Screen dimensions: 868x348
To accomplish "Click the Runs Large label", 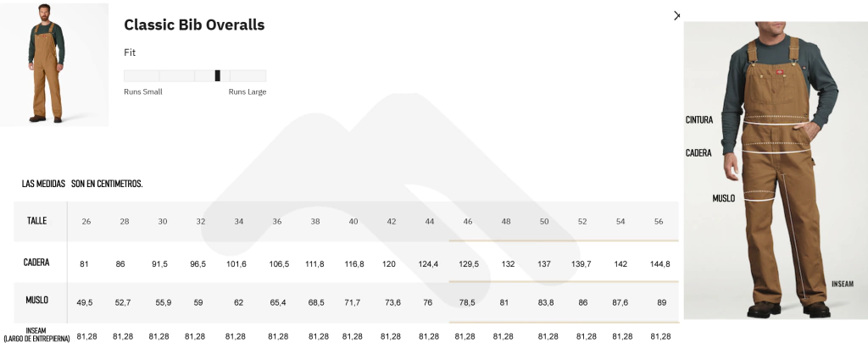I will [x=248, y=91].
